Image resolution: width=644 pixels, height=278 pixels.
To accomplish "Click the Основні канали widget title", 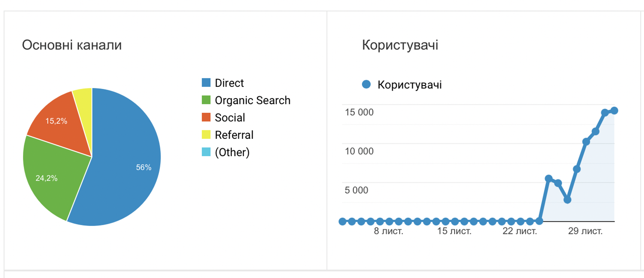I will 72,45.
